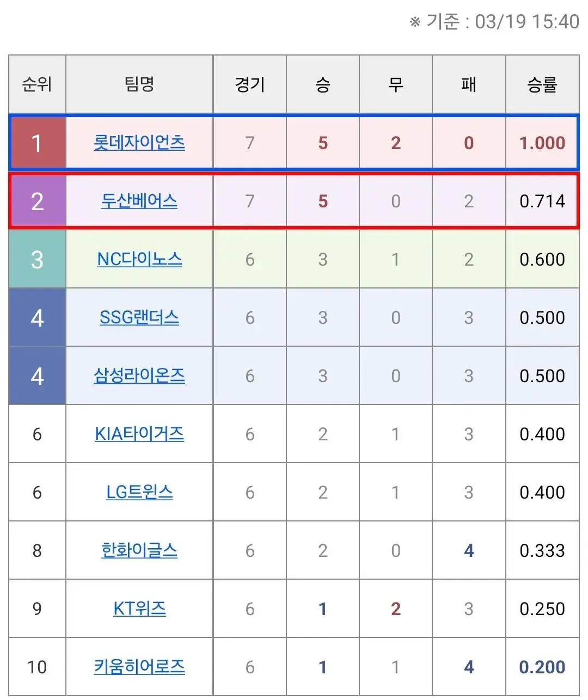The width and height of the screenshot is (588, 700).
Task: Click the rank 1 red cell
Action: tap(36, 143)
